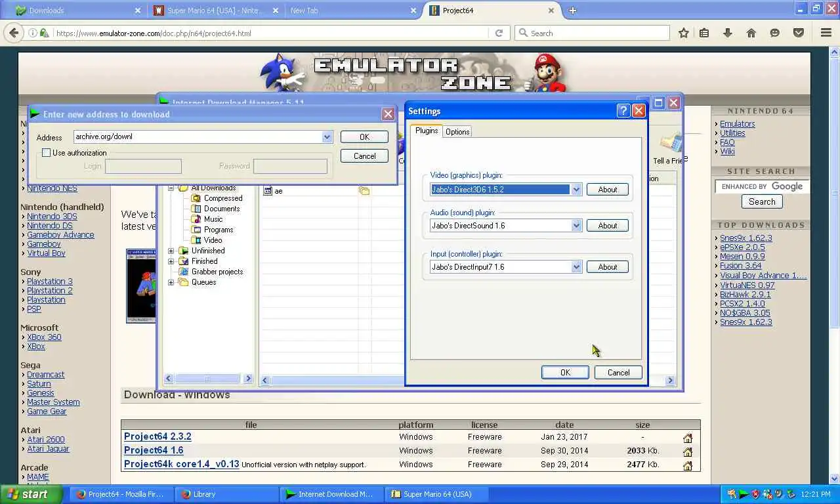Click the Windows Start button

point(31,494)
